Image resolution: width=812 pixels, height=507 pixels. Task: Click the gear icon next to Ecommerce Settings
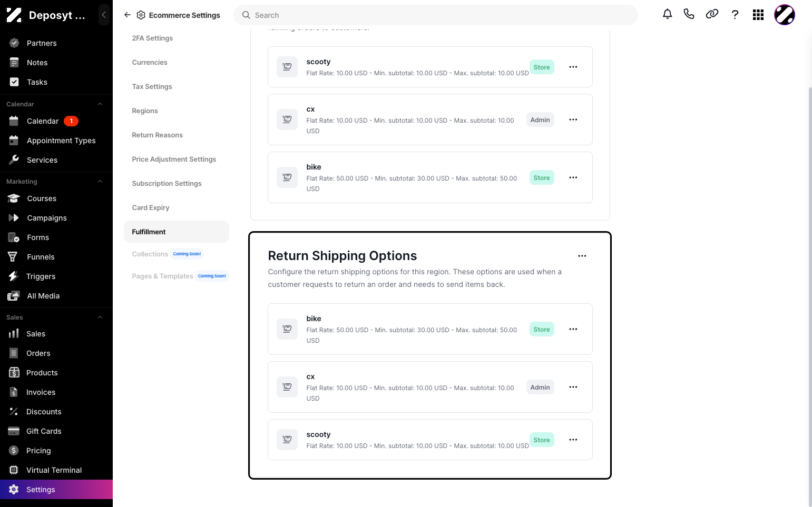coord(141,15)
